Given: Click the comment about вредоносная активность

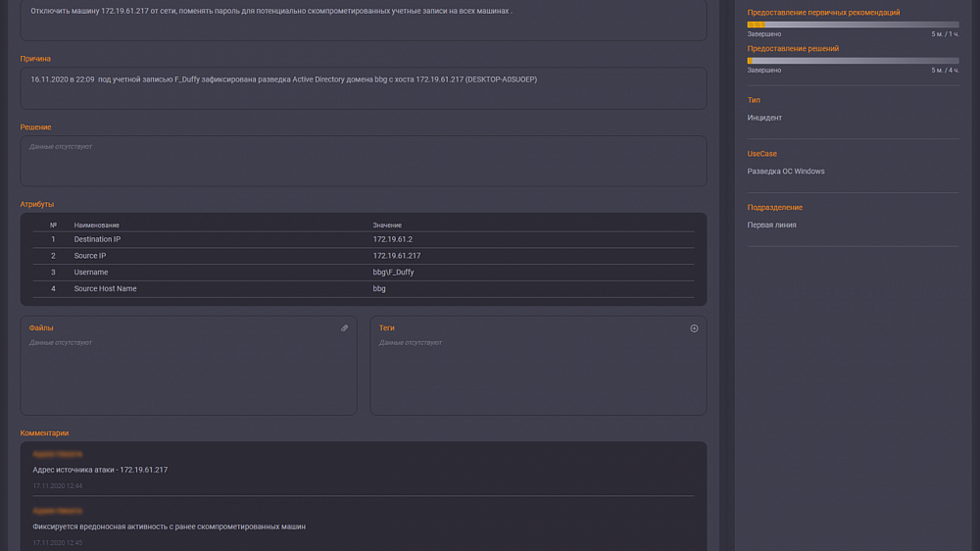Looking at the screenshot, I should (169, 526).
